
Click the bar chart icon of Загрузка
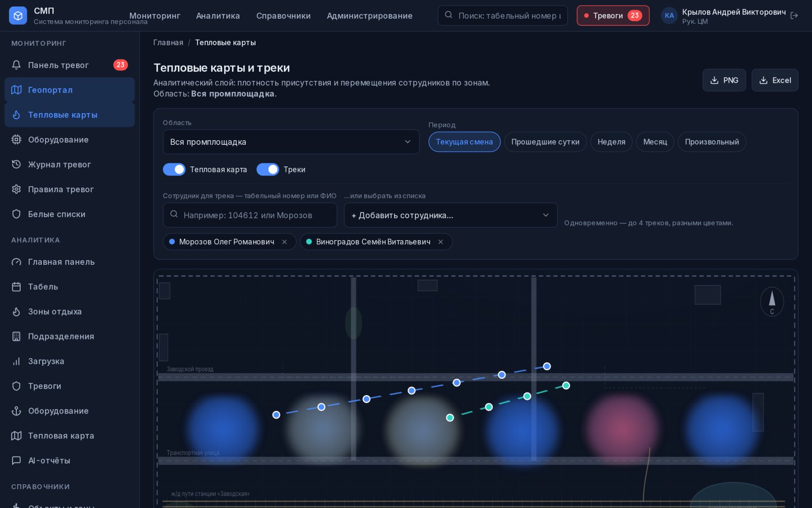16,361
